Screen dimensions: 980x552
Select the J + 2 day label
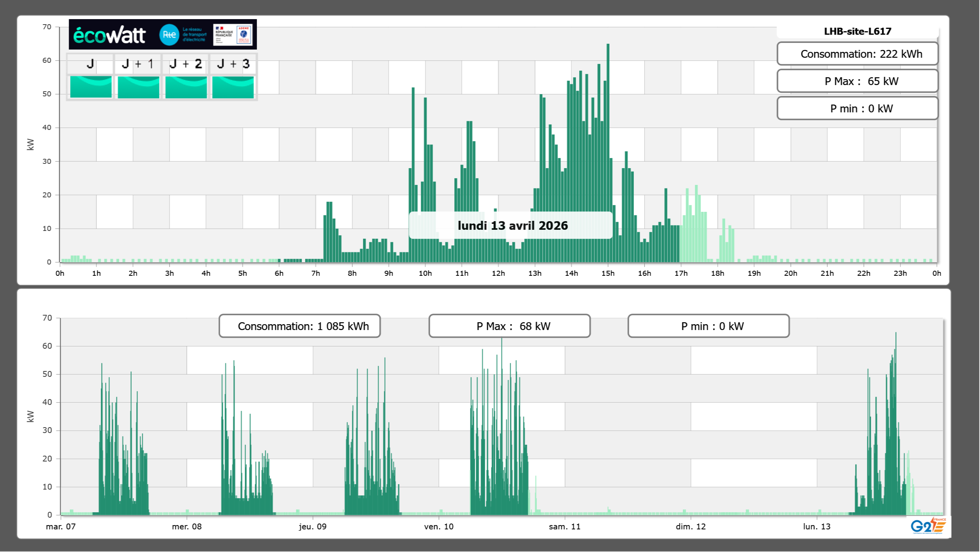tap(185, 64)
